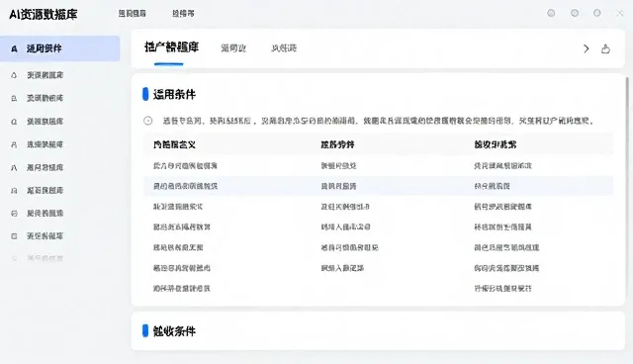Screen dimensions: 633x364
Task: Click the 适用条件 section heading in content
Action: [174, 94]
